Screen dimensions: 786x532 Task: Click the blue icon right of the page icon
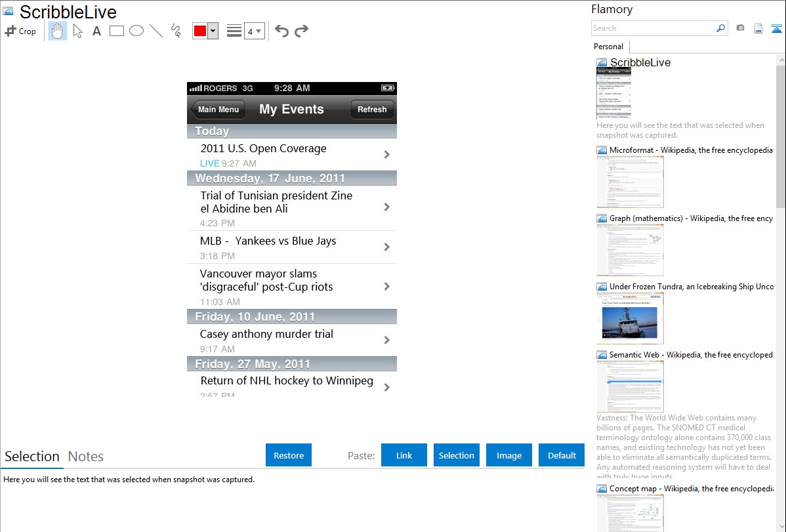(x=776, y=28)
